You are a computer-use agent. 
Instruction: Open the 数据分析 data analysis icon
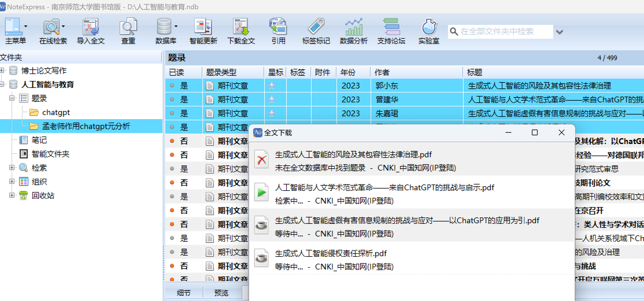[354, 27]
